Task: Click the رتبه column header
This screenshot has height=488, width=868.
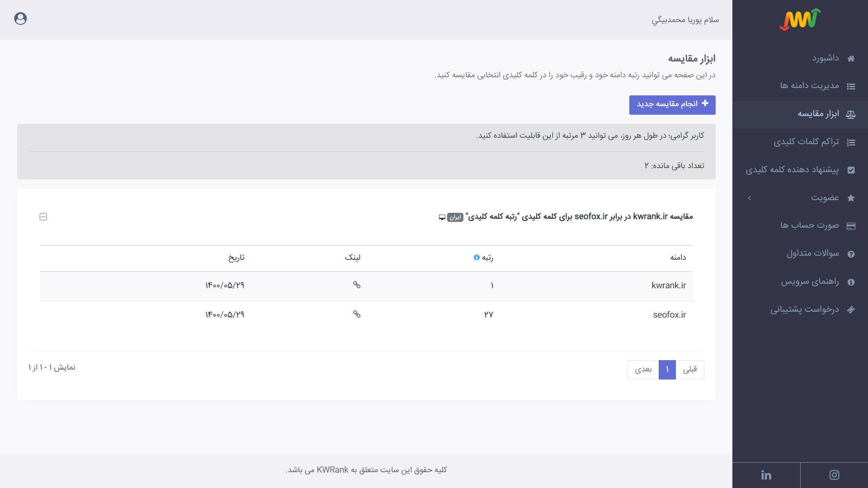Action: click(x=487, y=258)
